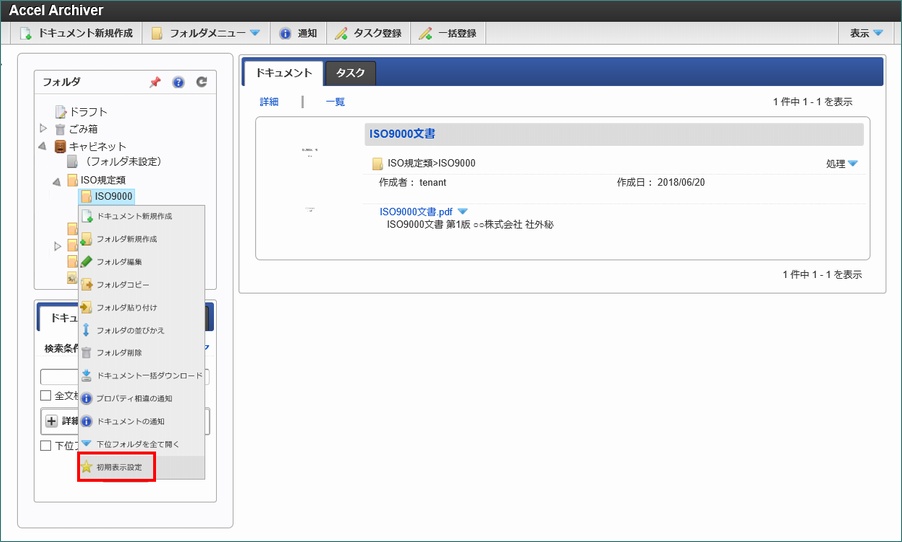902x542 pixels.
Task: Click the pin icon in the folder panel
Action: (155, 82)
